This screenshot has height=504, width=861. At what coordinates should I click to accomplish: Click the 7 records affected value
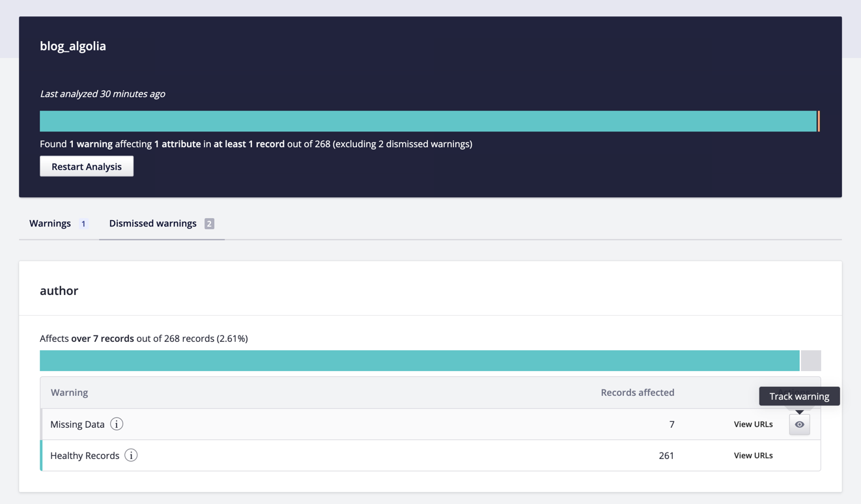(x=671, y=424)
